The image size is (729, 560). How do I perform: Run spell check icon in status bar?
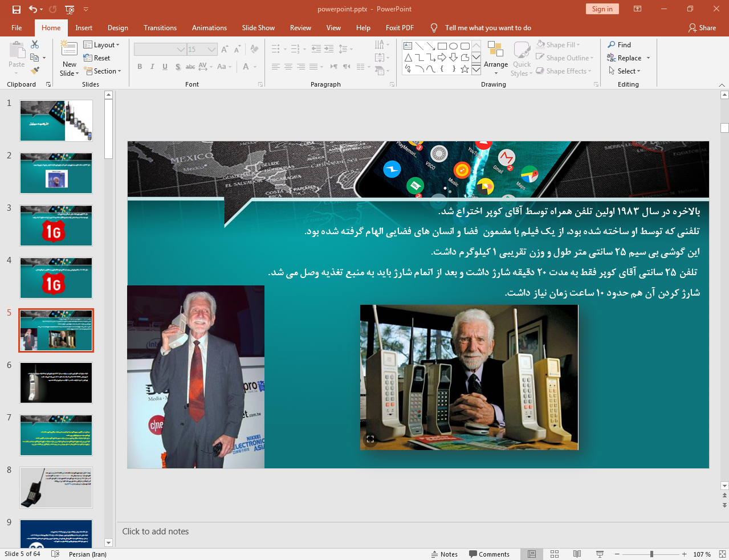(x=55, y=554)
